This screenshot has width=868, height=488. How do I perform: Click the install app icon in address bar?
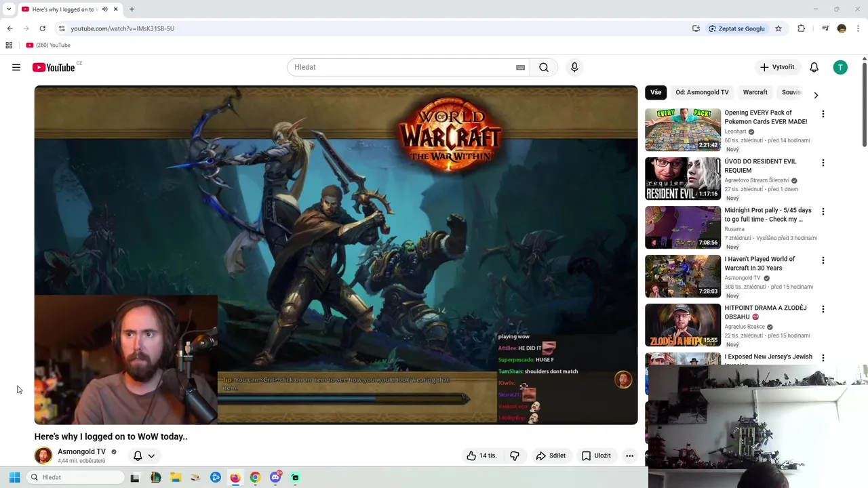pyautogui.click(x=696, y=28)
